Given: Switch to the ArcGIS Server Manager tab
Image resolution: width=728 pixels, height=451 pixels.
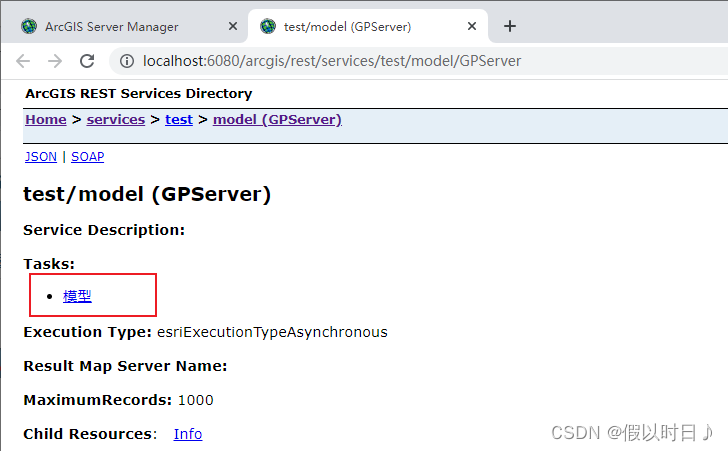Looking at the screenshot, I should 111,27.
